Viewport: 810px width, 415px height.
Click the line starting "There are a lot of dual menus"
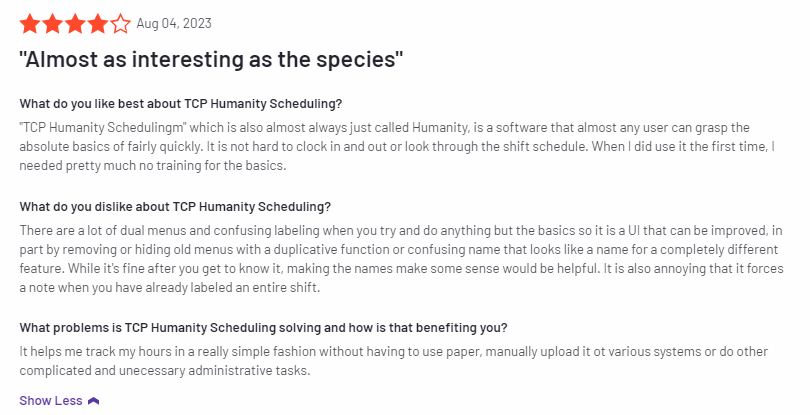point(398,231)
